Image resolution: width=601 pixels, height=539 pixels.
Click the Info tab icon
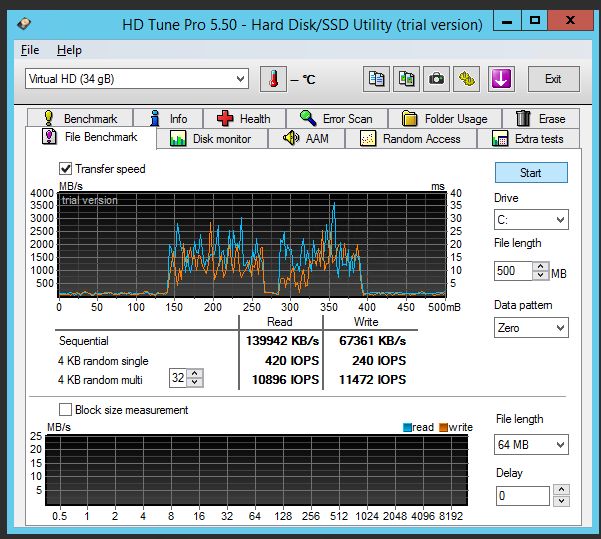click(155, 118)
